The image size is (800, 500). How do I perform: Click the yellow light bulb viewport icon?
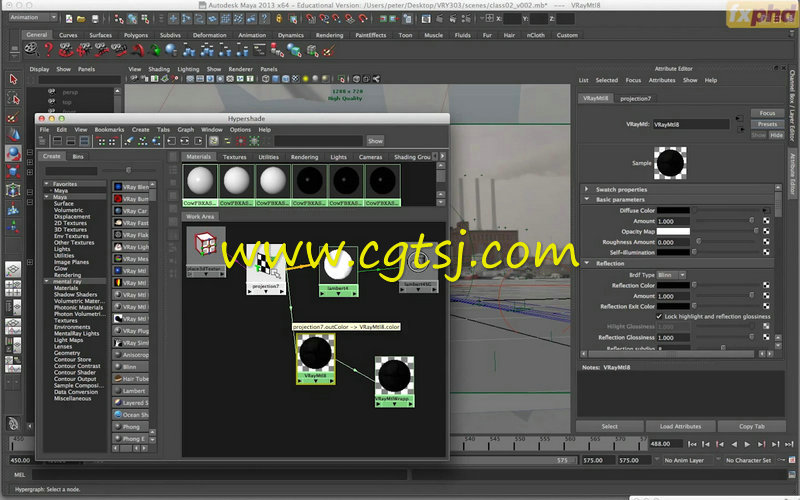pyautogui.click(x=306, y=79)
